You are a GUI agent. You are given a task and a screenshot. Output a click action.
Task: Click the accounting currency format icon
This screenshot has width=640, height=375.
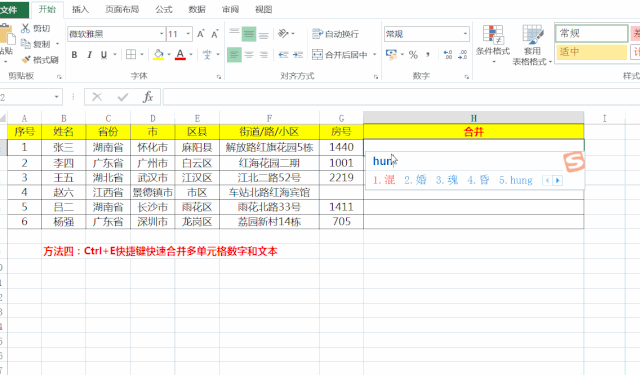pyautogui.click(x=391, y=54)
